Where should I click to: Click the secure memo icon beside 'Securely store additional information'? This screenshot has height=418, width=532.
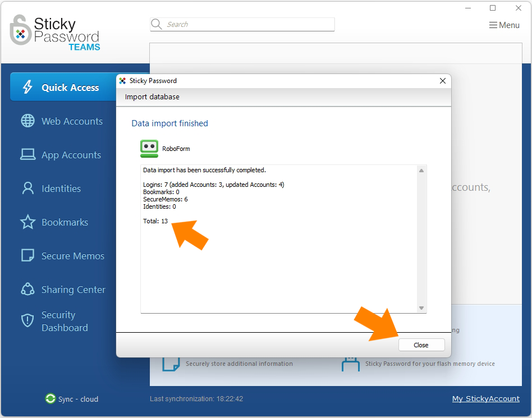tap(171, 364)
